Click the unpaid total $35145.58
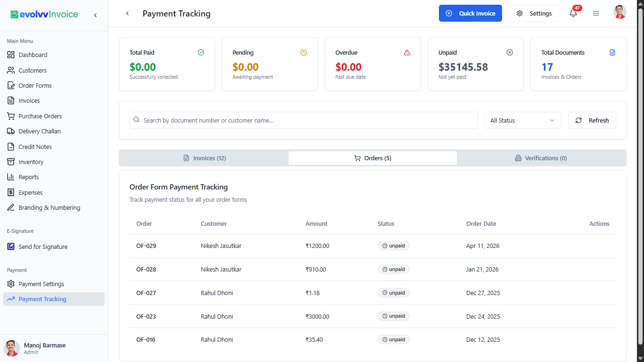 click(x=463, y=67)
